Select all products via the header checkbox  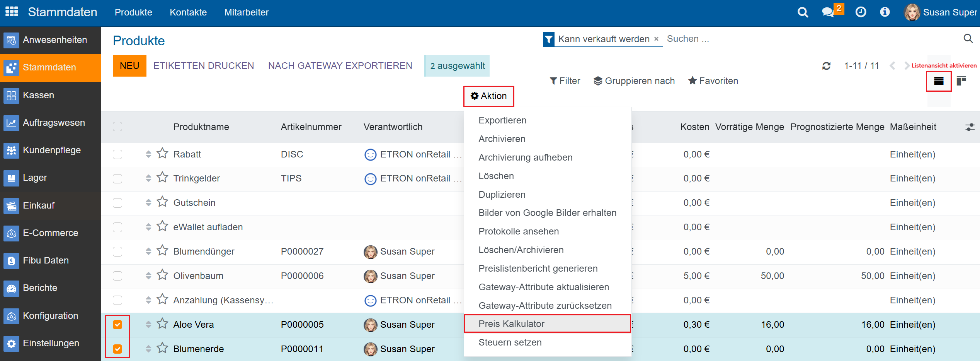pos(117,127)
